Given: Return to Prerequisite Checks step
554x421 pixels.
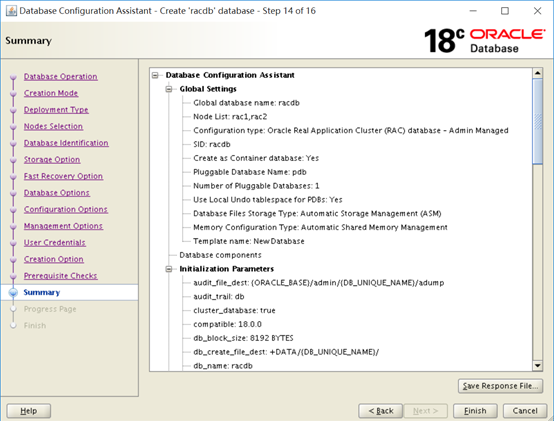Looking at the screenshot, I should point(60,276).
